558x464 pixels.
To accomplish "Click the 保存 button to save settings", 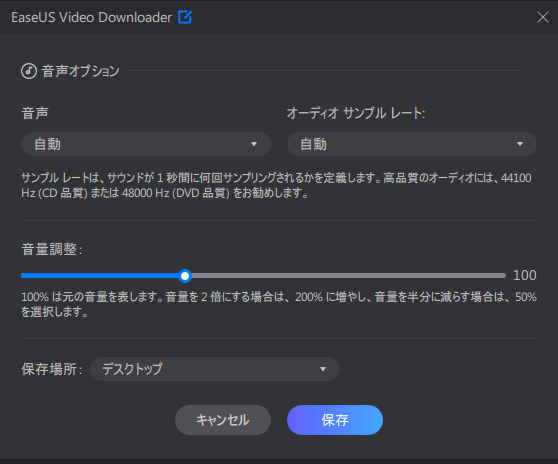I will [335, 420].
